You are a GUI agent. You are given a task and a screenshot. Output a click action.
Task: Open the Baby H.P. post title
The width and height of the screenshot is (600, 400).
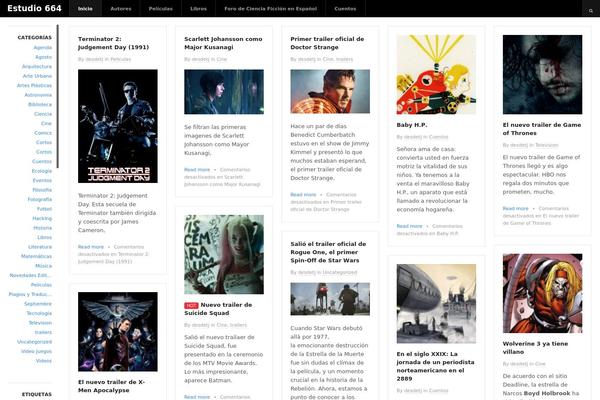tap(412, 125)
